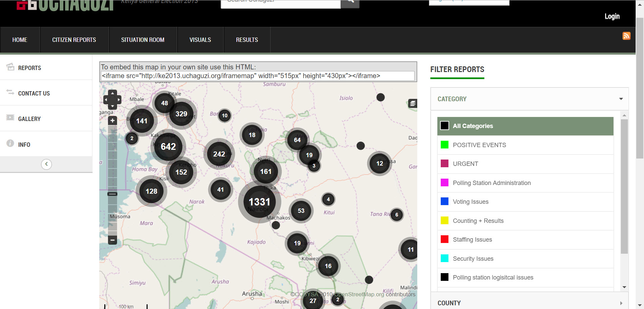Click the iframe embed code text field

(257, 76)
